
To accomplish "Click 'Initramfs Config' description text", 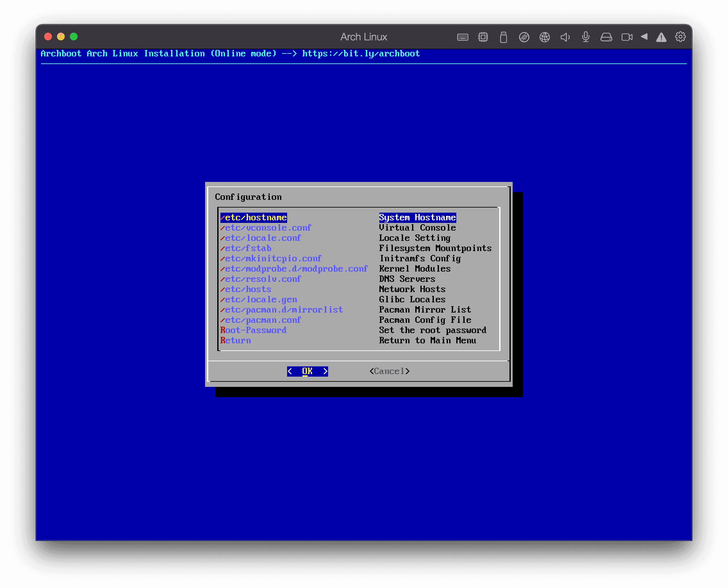I will tap(420, 258).
